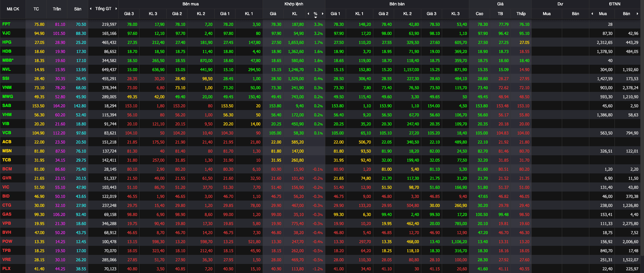The height and width of the screenshot is (273, 644).
Task: Click the Dư group header
Action: (x=560, y=4)
